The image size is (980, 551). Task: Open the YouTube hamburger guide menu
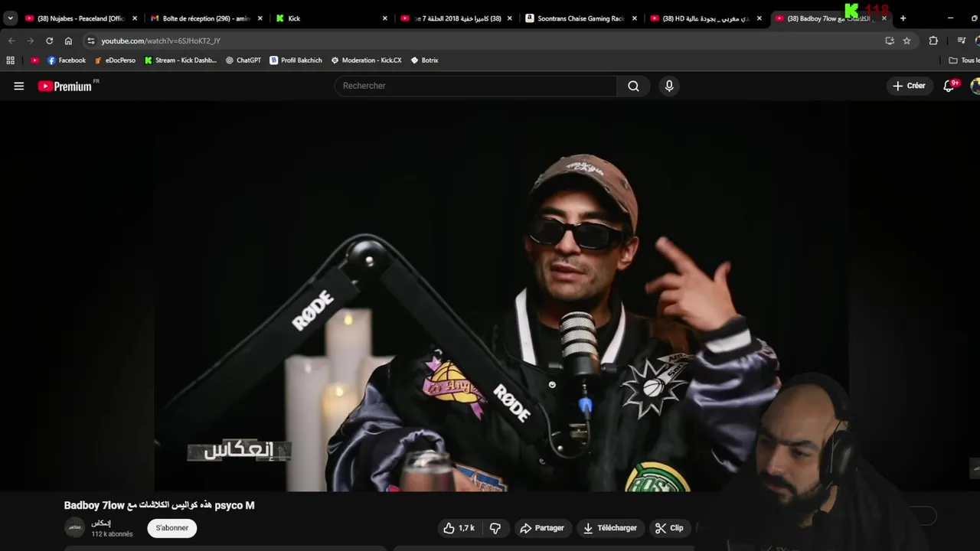click(19, 86)
